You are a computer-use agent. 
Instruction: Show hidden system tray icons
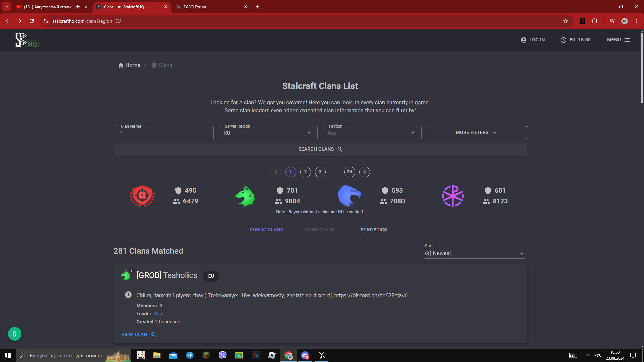(x=588, y=355)
